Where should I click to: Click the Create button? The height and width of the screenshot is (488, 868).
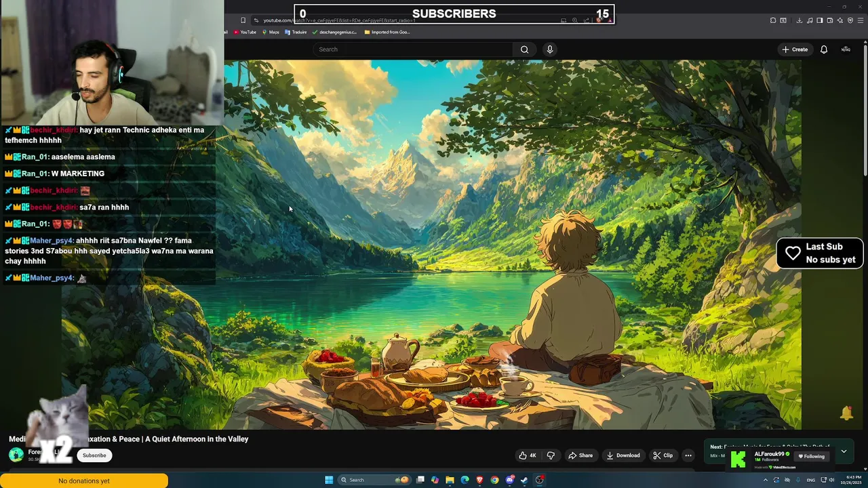tap(795, 49)
